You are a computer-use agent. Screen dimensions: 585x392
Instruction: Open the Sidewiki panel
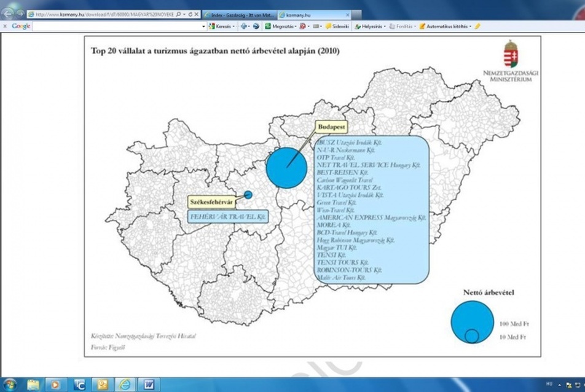337,26
